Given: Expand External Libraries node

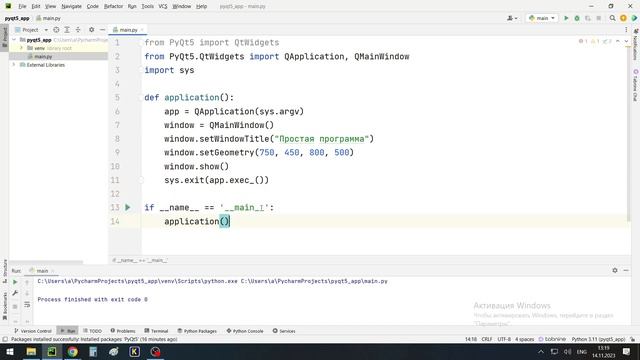Looking at the screenshot, I should click(x=14, y=65).
